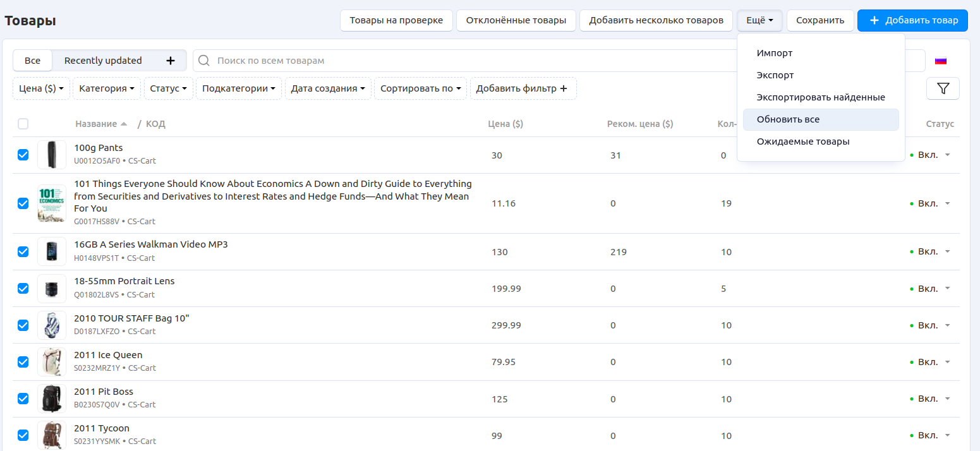Click the sort arrow beside Название
The width and height of the screenshot is (980, 451).
click(x=124, y=124)
